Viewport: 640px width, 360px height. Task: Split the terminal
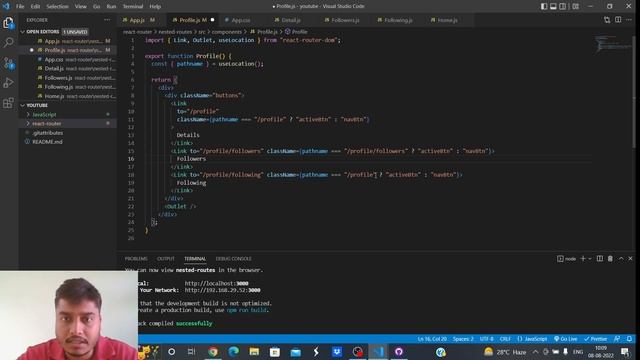[x=600, y=258]
